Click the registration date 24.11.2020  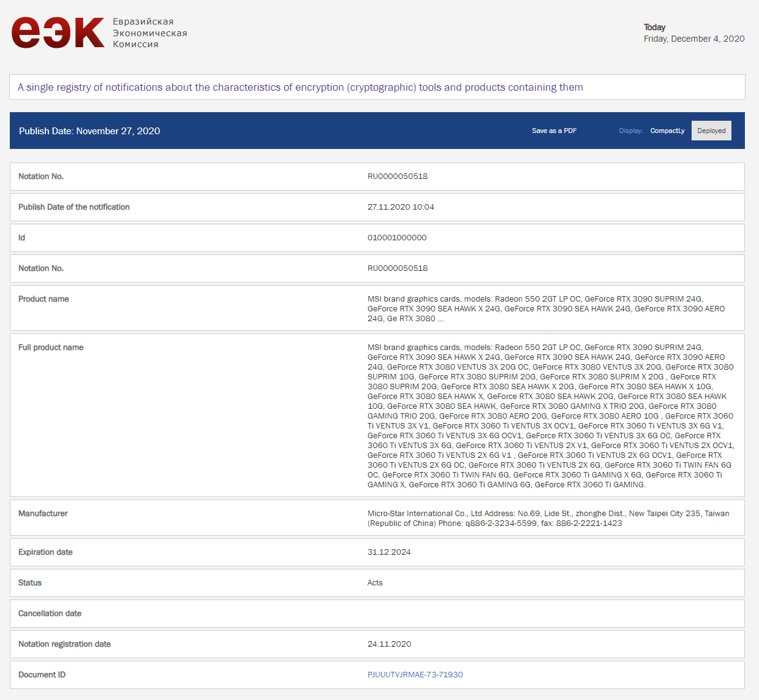(389, 644)
